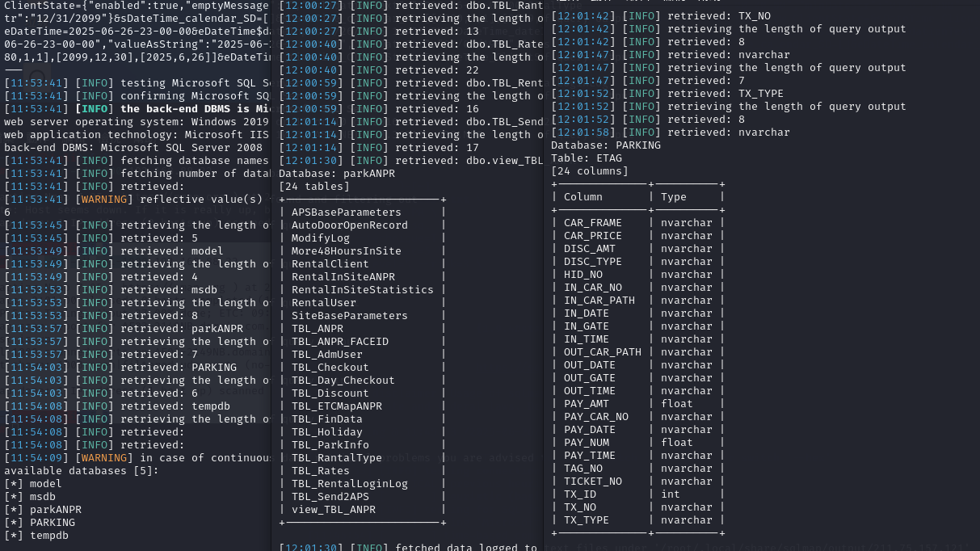The width and height of the screenshot is (980, 551).
Task: Click the 'float' type of PAY_NUM
Action: coord(677,443)
